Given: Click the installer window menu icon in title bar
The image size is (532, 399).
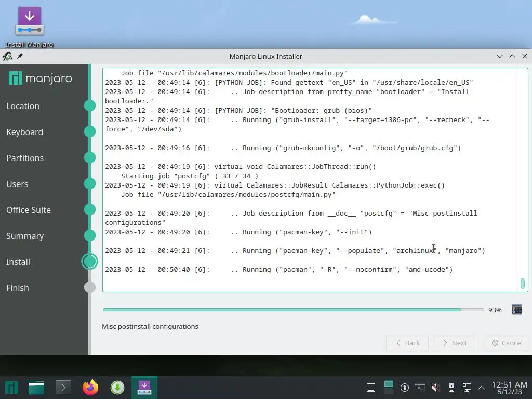Looking at the screenshot, I should [x=7, y=56].
